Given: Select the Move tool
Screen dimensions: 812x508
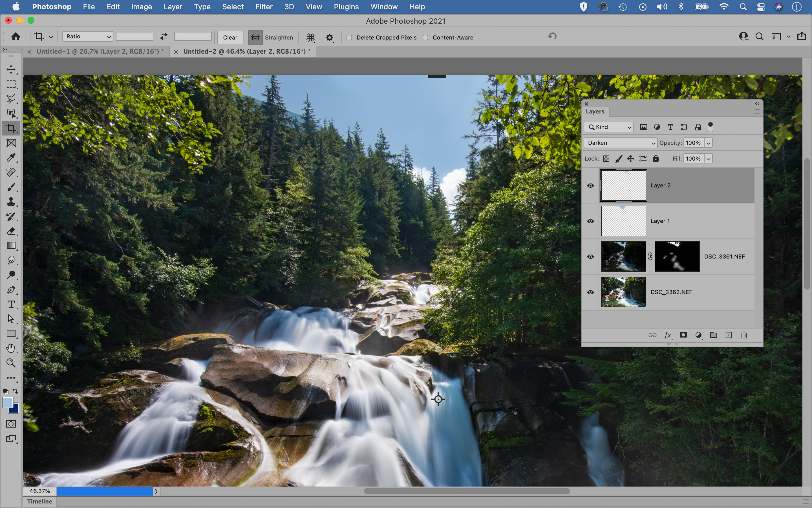Looking at the screenshot, I should pos(11,69).
